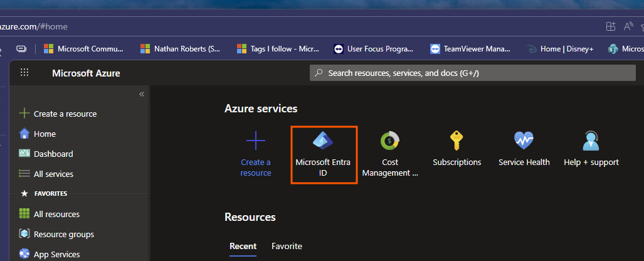Click the Dashboard chart icon
The height and width of the screenshot is (261, 644).
pos(24,153)
